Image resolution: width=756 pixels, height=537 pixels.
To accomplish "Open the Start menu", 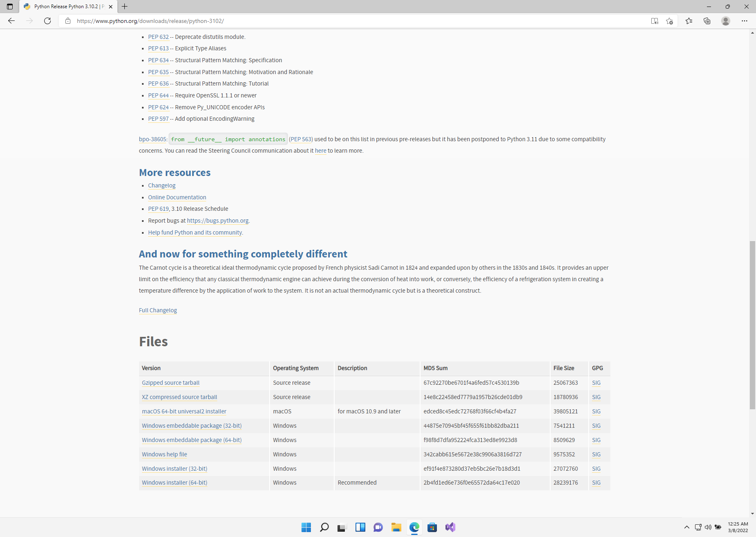I will [x=306, y=527].
